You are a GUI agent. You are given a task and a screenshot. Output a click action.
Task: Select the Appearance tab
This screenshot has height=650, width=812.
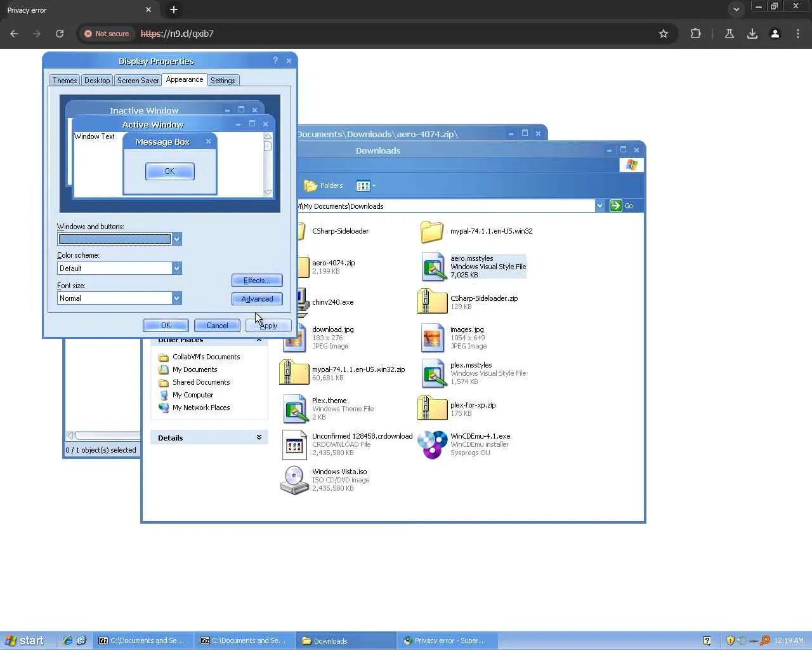point(185,79)
